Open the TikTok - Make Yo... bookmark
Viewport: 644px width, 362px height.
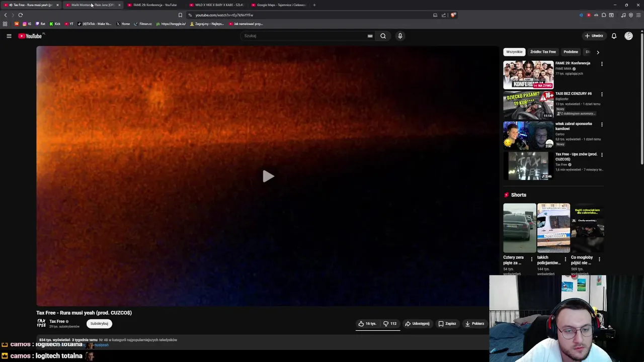click(95, 24)
